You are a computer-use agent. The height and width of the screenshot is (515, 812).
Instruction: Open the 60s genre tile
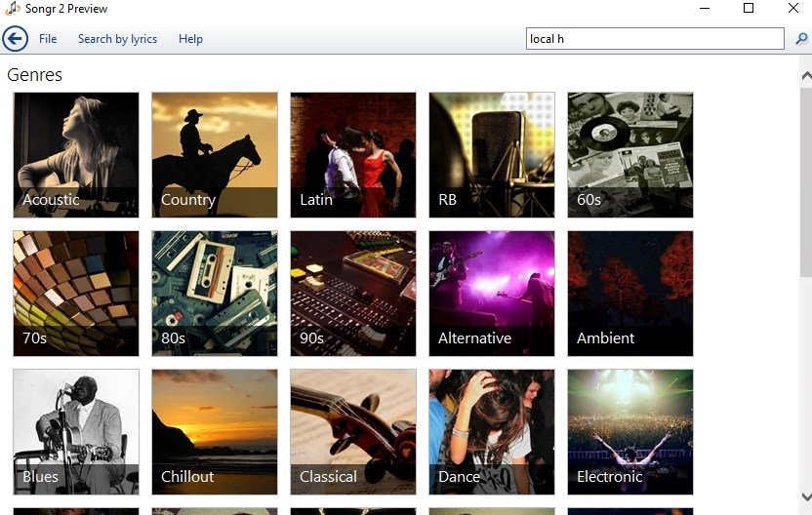tap(630, 155)
